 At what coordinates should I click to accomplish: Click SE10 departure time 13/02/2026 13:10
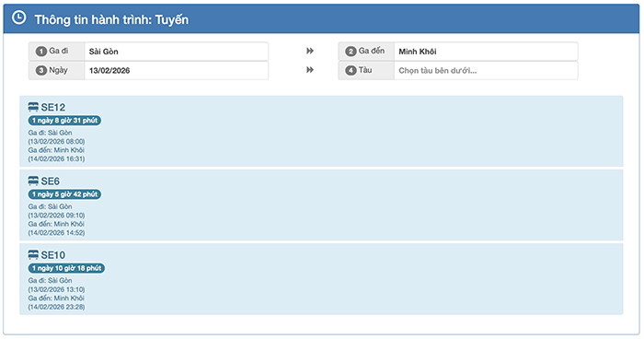tap(57, 289)
